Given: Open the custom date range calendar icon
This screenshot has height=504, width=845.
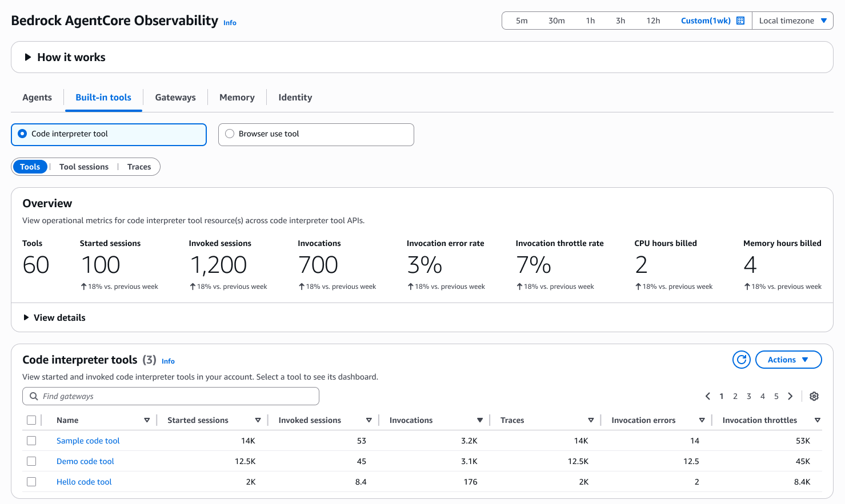Looking at the screenshot, I should pyautogui.click(x=740, y=20).
